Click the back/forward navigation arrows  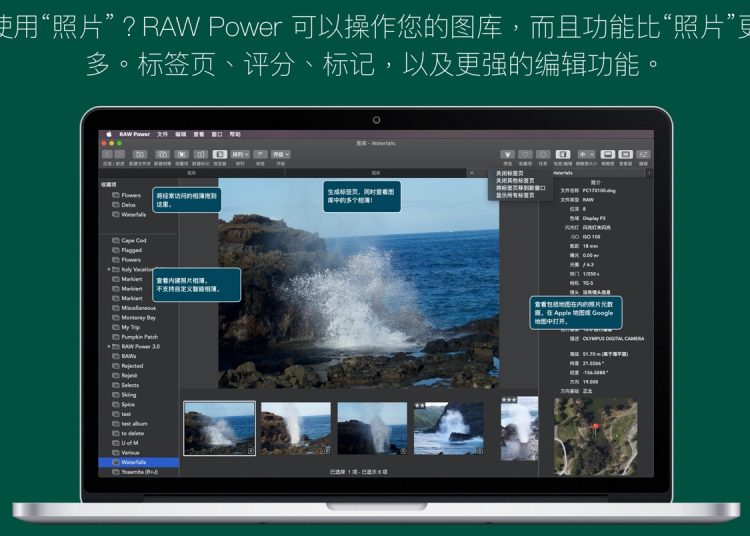113,154
